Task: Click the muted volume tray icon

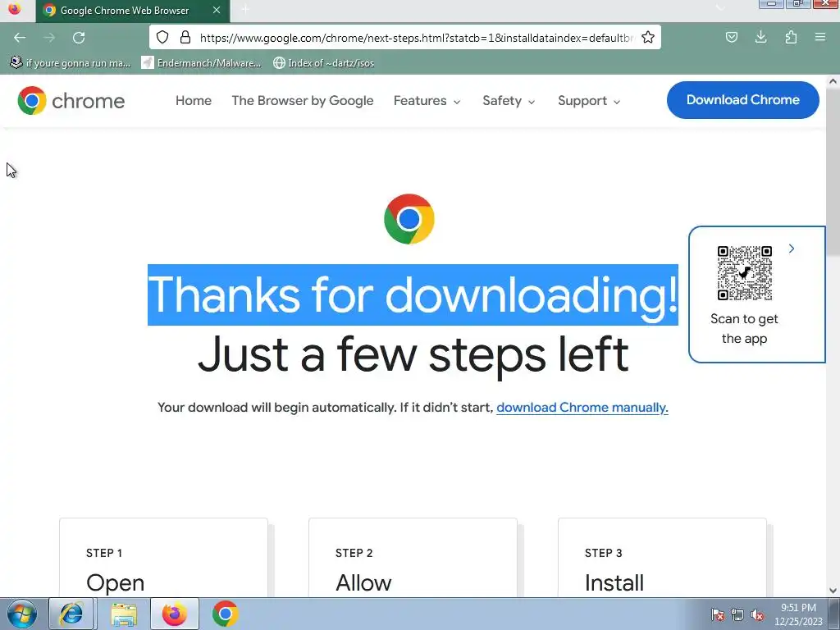Action: [757, 614]
